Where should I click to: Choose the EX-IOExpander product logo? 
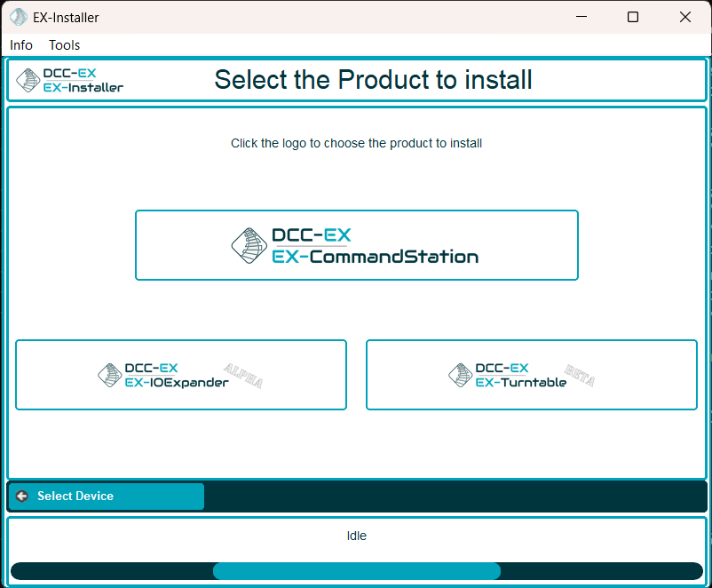click(181, 375)
